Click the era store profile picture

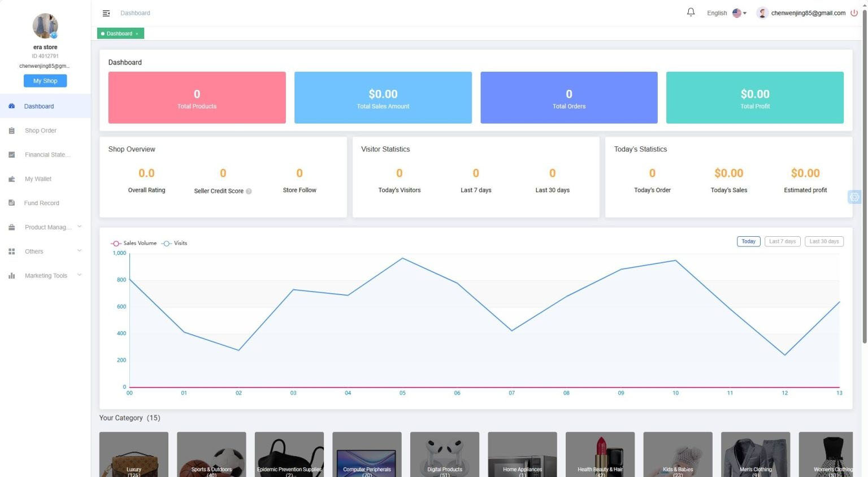click(x=45, y=26)
